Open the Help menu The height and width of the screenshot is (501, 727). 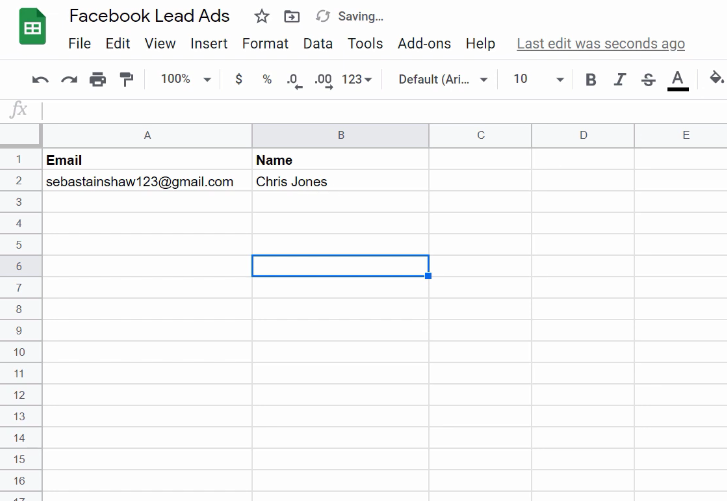[480, 44]
